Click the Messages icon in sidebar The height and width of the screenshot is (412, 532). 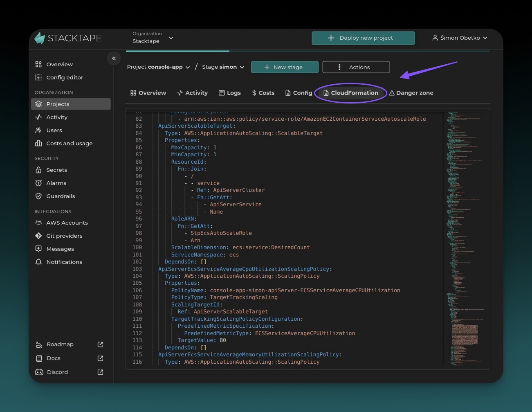click(x=38, y=249)
